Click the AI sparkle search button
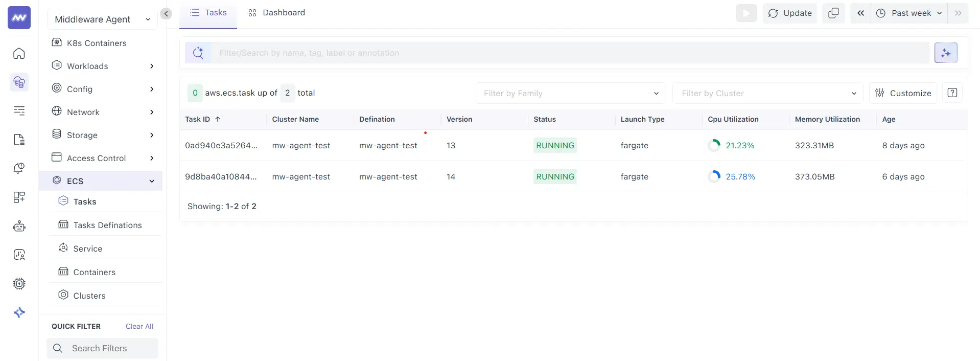This screenshot has height=361, width=980. click(x=945, y=53)
